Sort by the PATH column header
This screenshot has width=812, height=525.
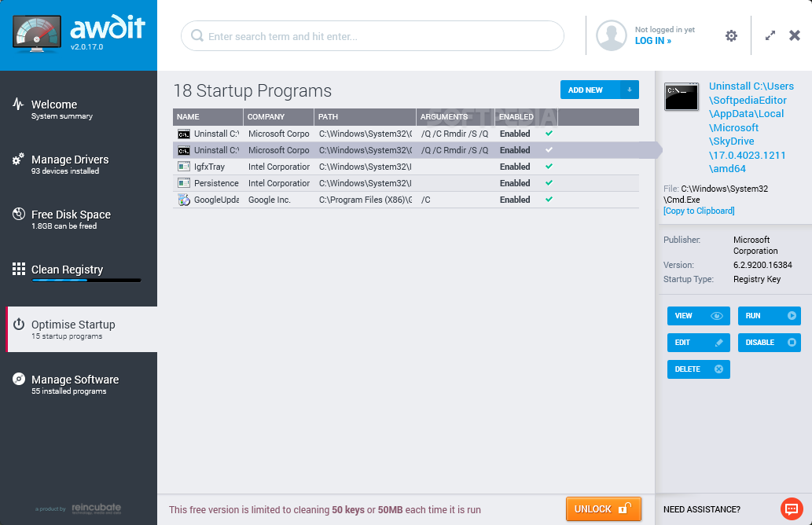coord(365,117)
